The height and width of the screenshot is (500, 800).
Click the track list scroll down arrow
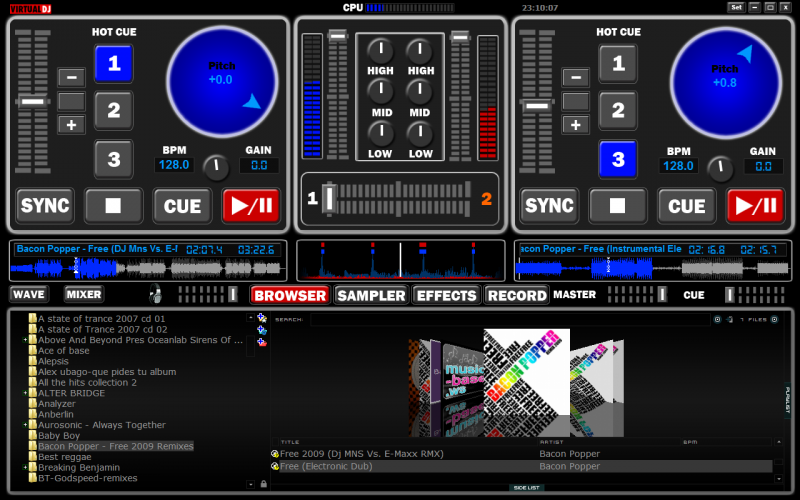[x=779, y=479]
